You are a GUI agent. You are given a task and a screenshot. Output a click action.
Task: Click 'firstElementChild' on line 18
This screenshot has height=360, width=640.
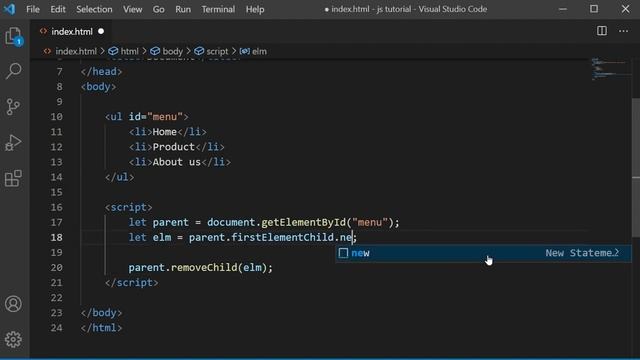[282, 238]
